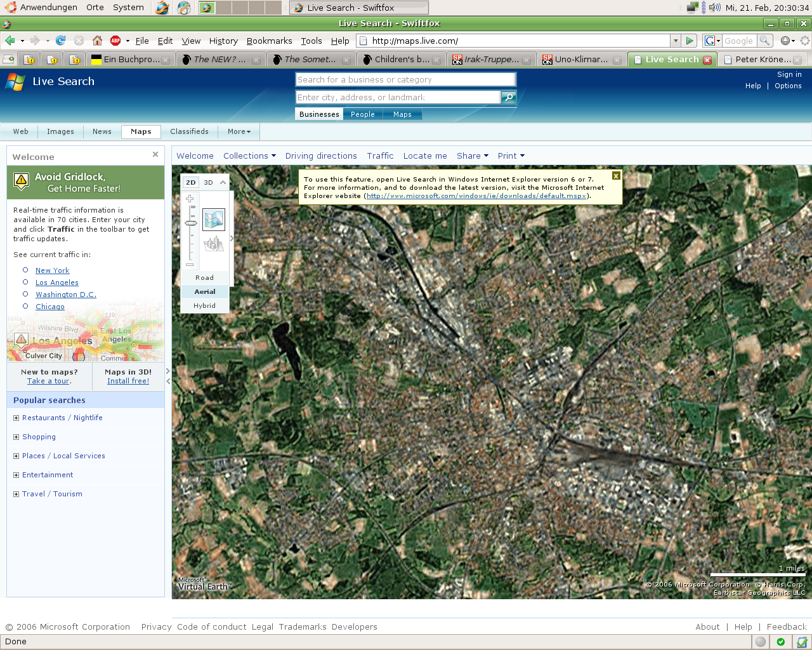This screenshot has height=650, width=812.
Task: Click Locate me in map toolbar
Action: (425, 156)
